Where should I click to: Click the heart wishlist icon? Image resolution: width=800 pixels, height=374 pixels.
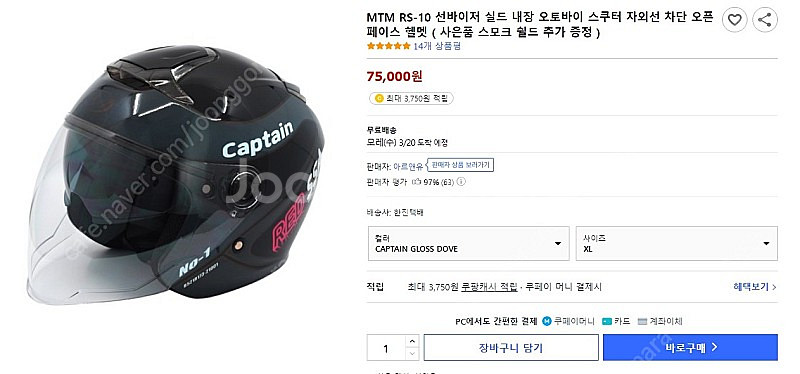pos(734,20)
